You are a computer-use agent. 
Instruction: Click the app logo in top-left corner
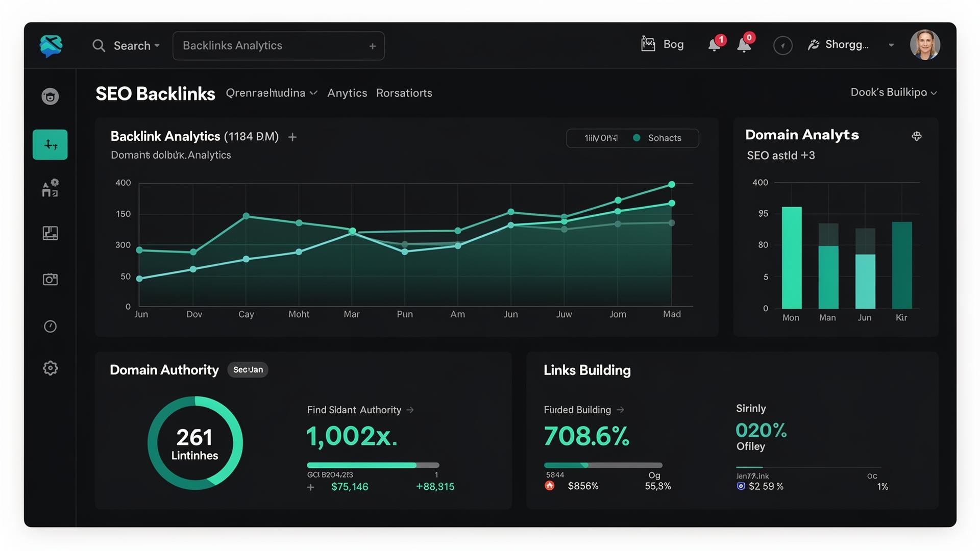51,46
